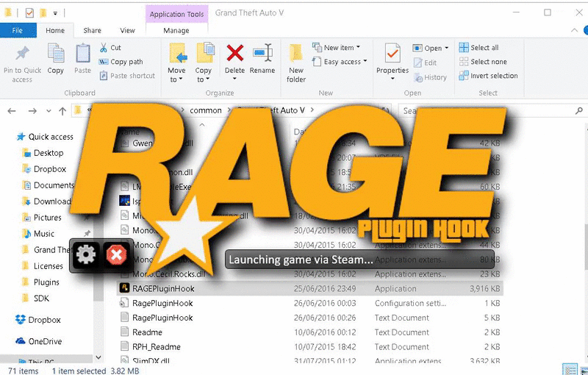
Task: Expand Open button dropdown arrow
Action: 447,48
